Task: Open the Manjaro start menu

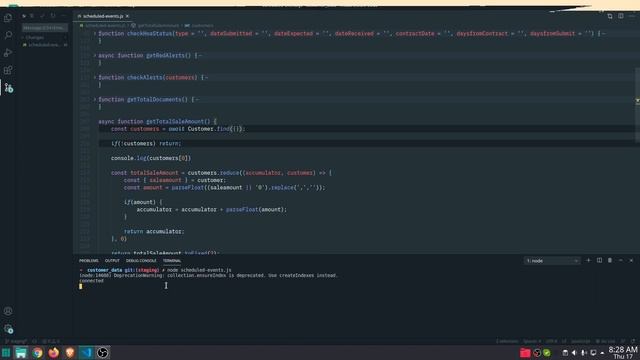Action: (6, 353)
